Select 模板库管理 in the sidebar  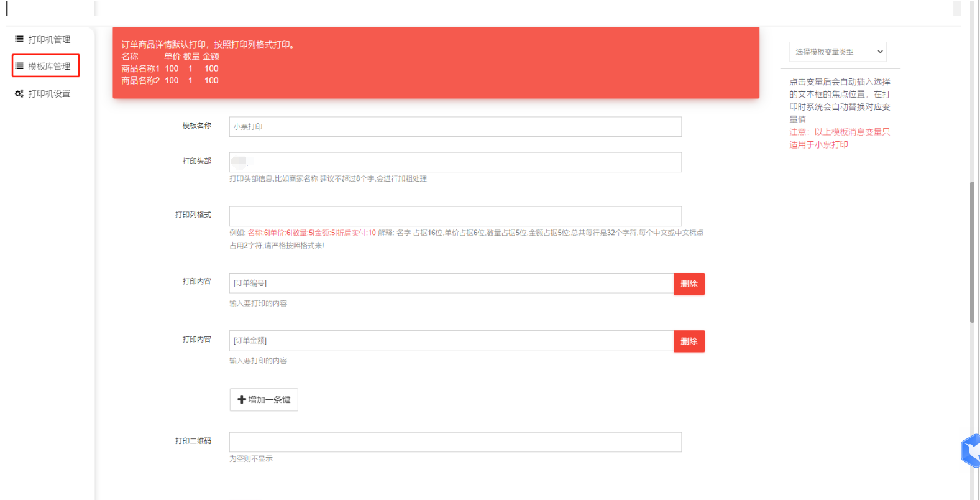coord(49,67)
